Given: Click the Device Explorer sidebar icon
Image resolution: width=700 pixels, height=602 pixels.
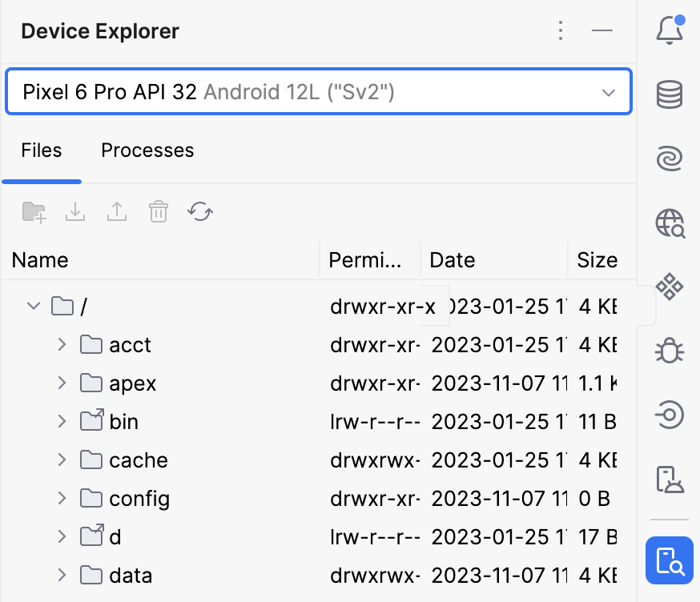Looking at the screenshot, I should [669, 560].
